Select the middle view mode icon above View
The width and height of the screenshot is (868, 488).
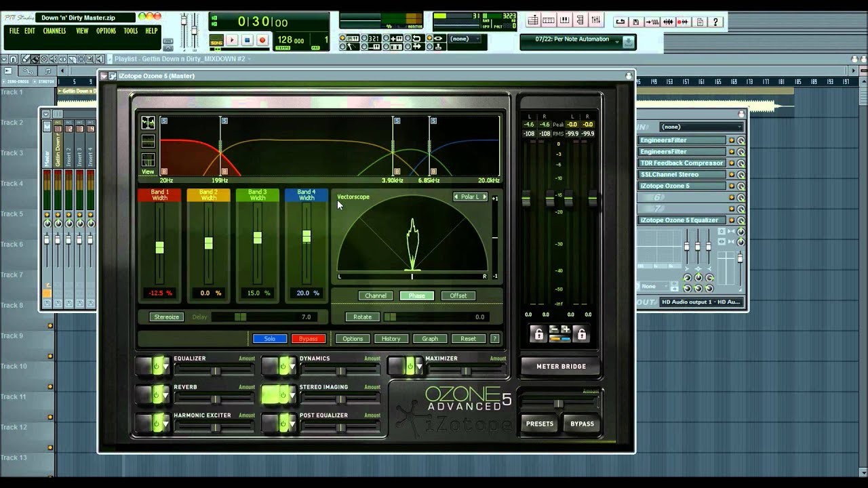tap(148, 141)
